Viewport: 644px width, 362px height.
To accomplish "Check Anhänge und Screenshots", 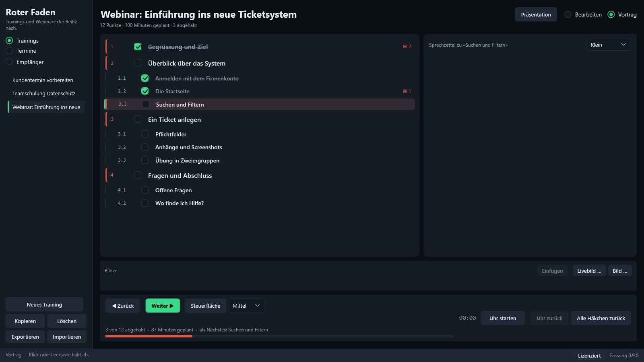I will point(145,147).
